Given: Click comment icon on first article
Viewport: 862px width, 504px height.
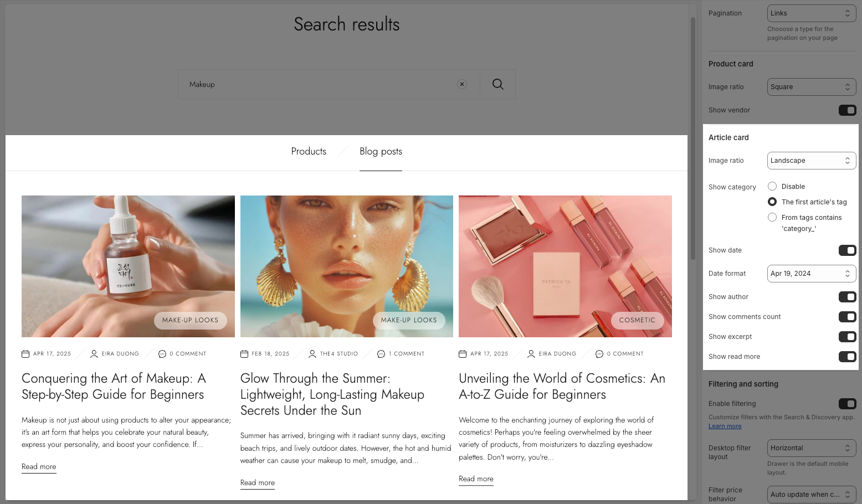Looking at the screenshot, I should coord(162,354).
